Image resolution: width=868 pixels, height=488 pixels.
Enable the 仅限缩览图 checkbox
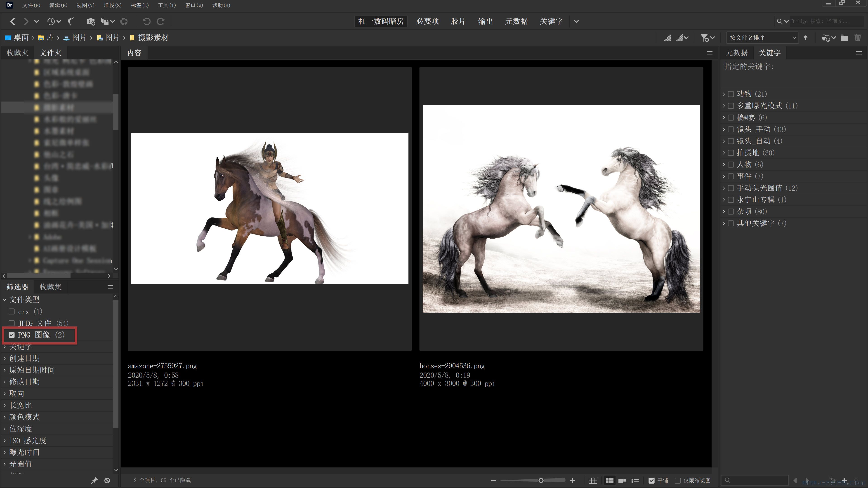point(678,481)
